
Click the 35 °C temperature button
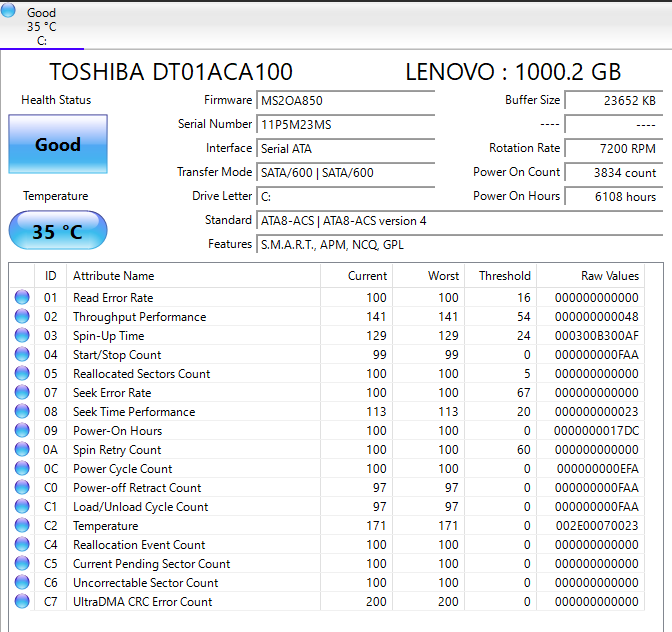(x=58, y=231)
